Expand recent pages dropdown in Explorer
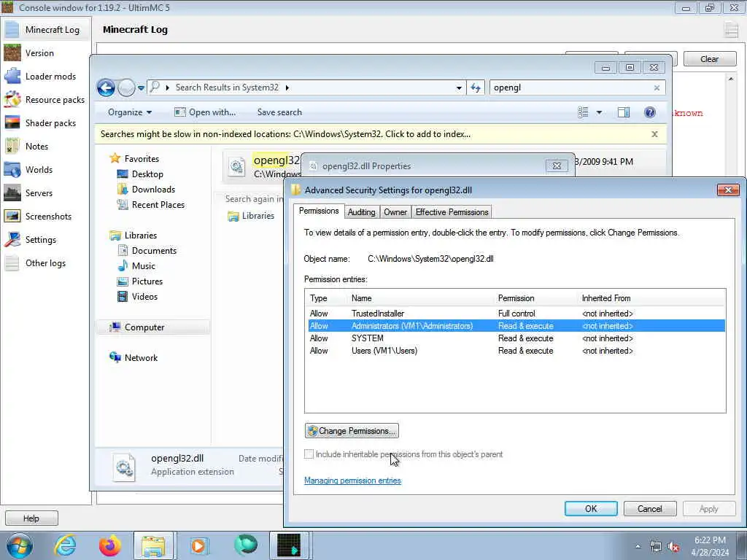The image size is (747, 560). click(x=141, y=88)
